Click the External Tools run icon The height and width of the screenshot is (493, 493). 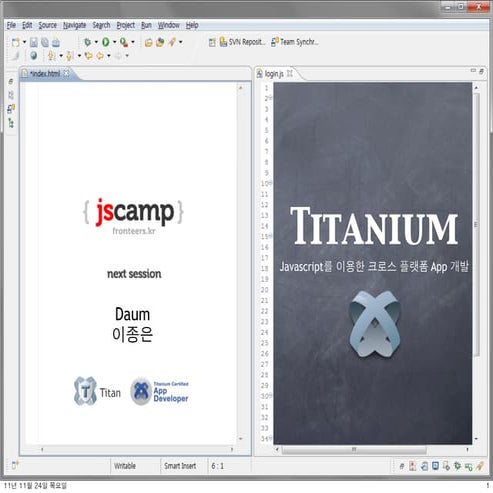pos(124,42)
